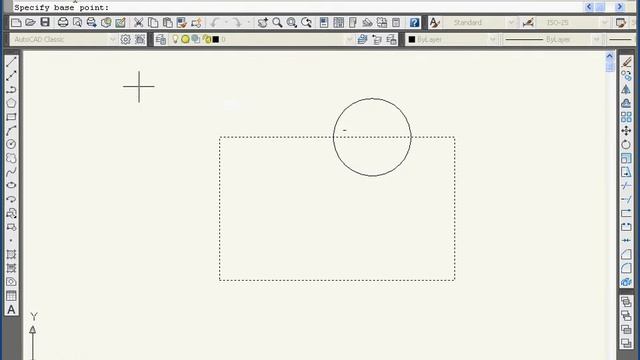Screen dimensions: 640x360
Task: Open a drawing file from the toolbar
Action: [31, 22]
